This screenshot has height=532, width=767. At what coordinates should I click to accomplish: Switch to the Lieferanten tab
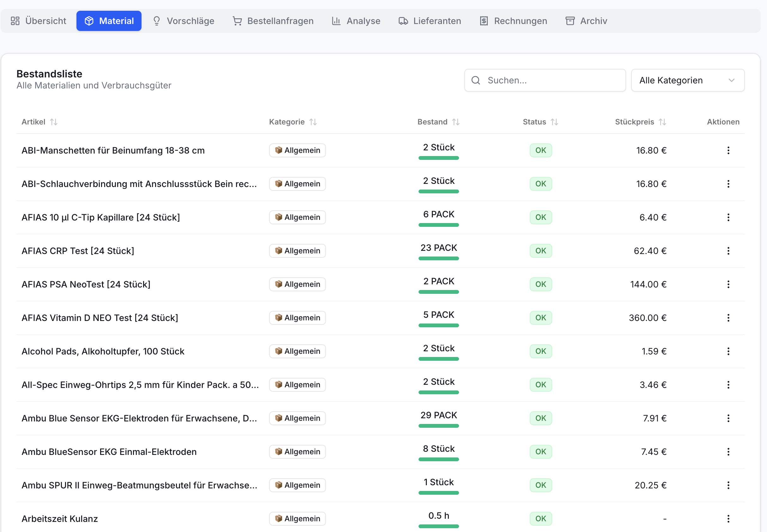[430, 21]
